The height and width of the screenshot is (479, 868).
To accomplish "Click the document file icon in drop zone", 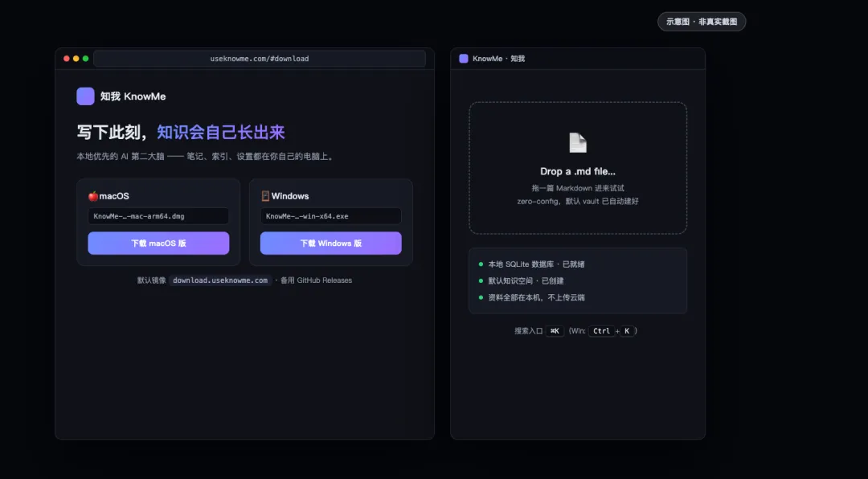I will (578, 143).
